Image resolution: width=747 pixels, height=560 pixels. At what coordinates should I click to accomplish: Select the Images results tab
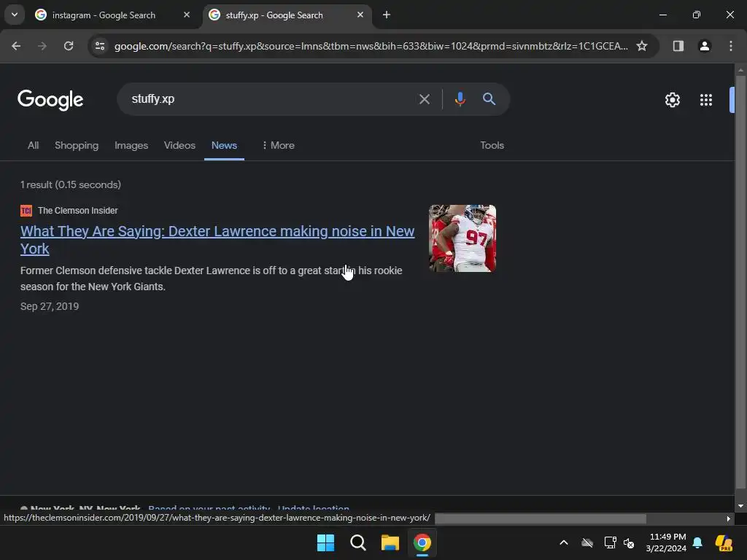131,145
